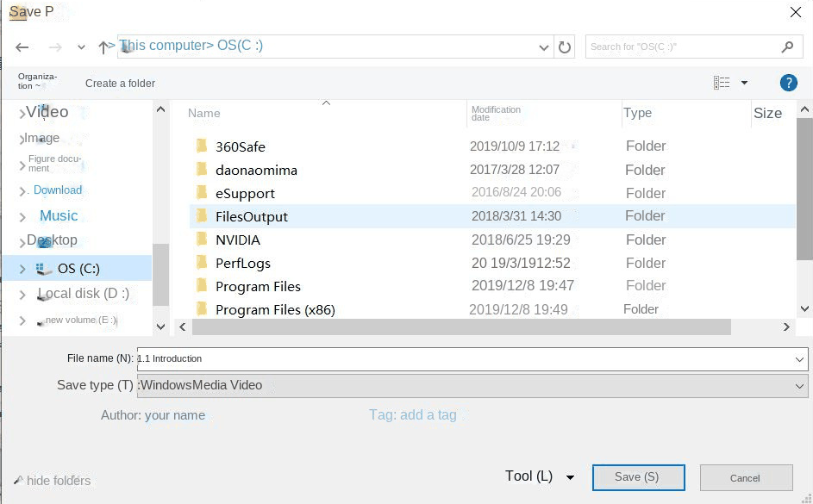Refresh the folder view
This screenshot has height=504, width=813.
(x=565, y=47)
